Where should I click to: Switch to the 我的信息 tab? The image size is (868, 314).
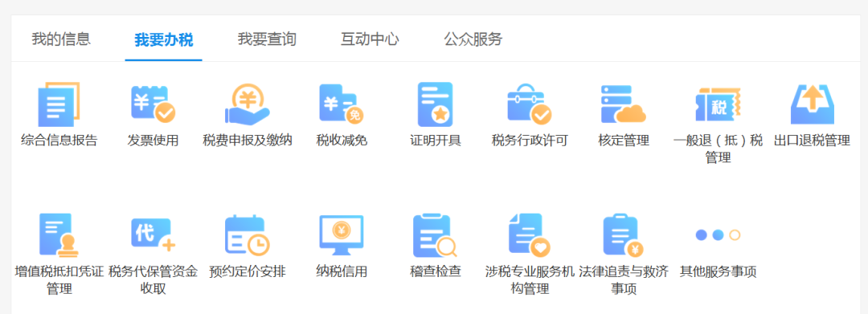(x=61, y=39)
